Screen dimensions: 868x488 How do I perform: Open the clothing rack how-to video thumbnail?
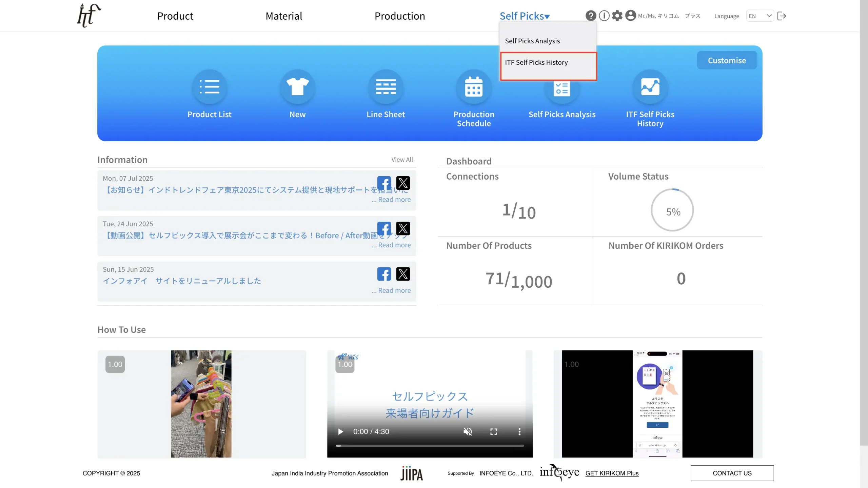pyautogui.click(x=201, y=404)
